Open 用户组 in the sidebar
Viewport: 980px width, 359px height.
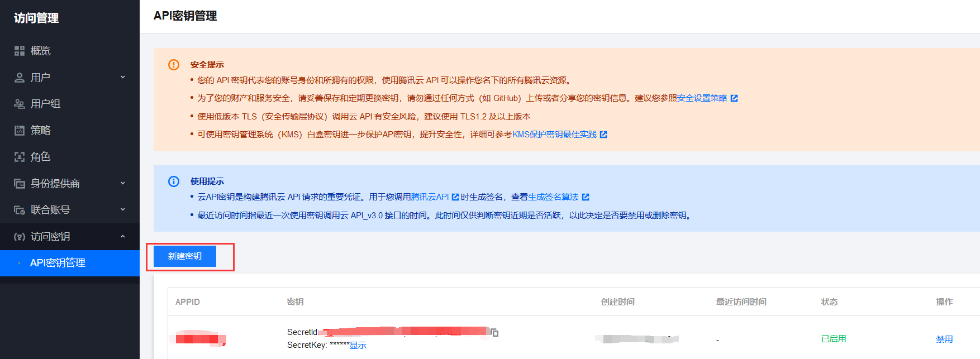70,104
